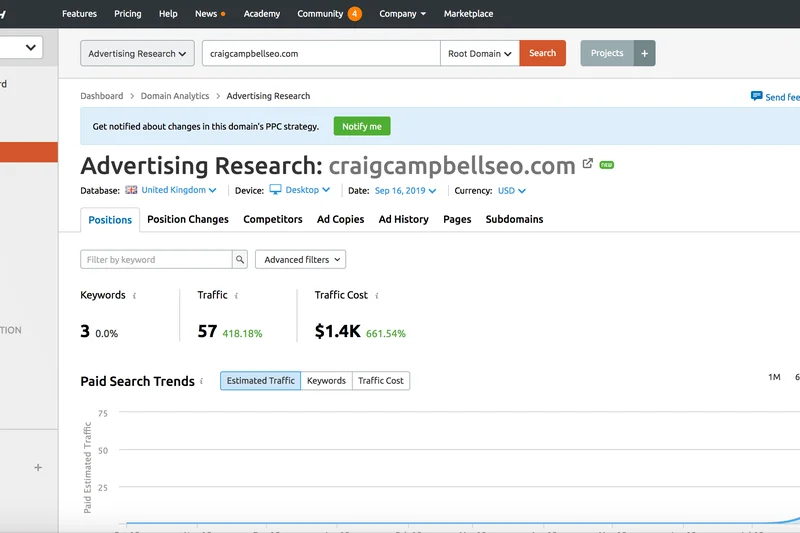Select the Positions tab
This screenshot has height=533, width=800.
pos(110,220)
